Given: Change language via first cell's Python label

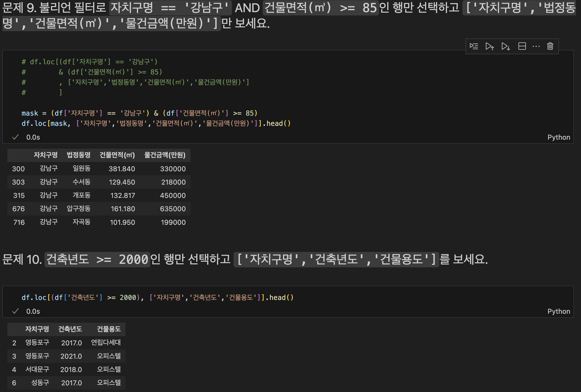Looking at the screenshot, I should point(559,137).
